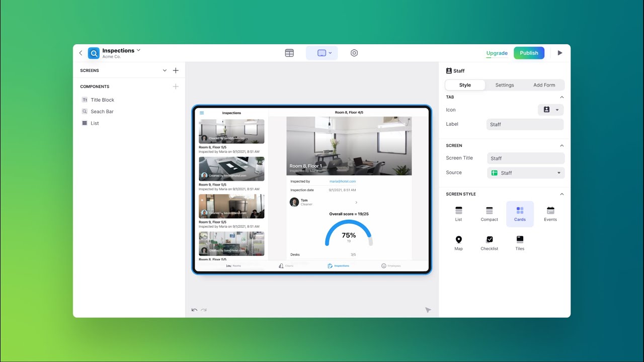The image size is (644, 362).
Task: Open the Tom Cleaner row
Action: tap(324, 202)
